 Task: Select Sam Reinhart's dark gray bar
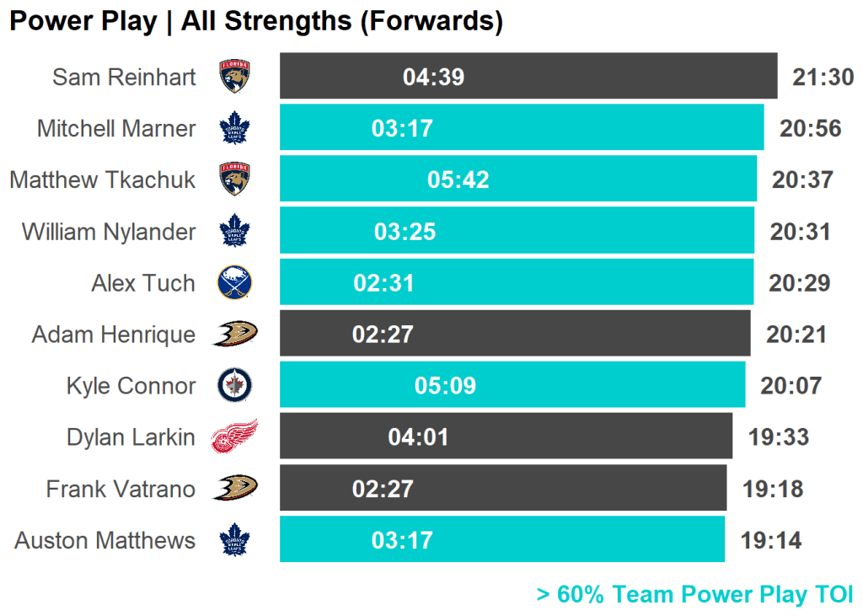click(590, 77)
